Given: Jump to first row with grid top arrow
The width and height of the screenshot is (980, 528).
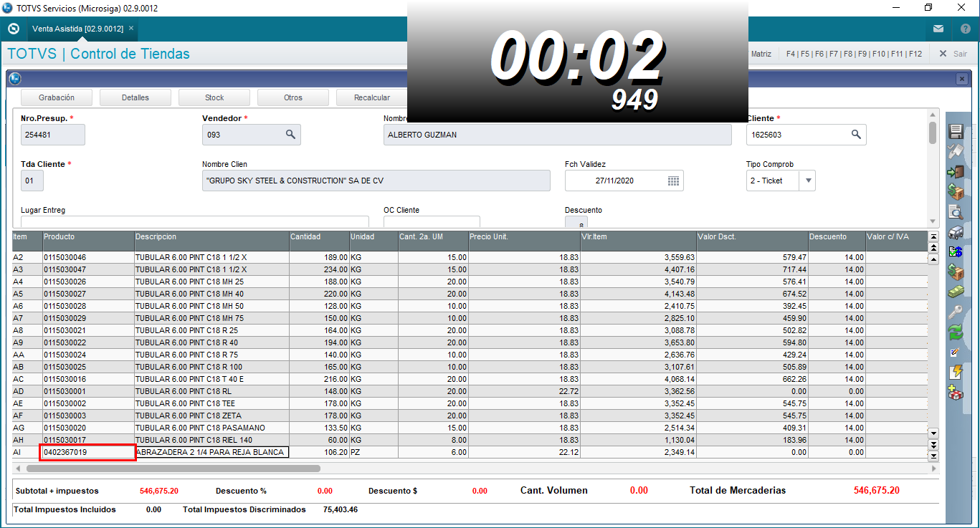Looking at the screenshot, I should [x=933, y=236].
